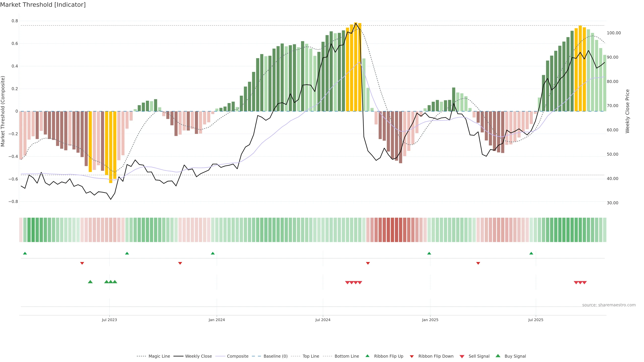The width and height of the screenshot is (644, 362).
Task: Click the Ribbon Flip Down legend icon
Action: click(412, 356)
